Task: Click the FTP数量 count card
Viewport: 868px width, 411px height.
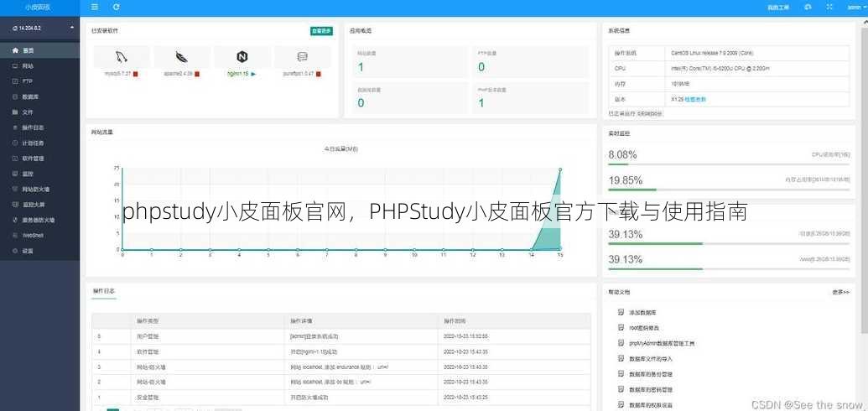Action: coord(531,61)
